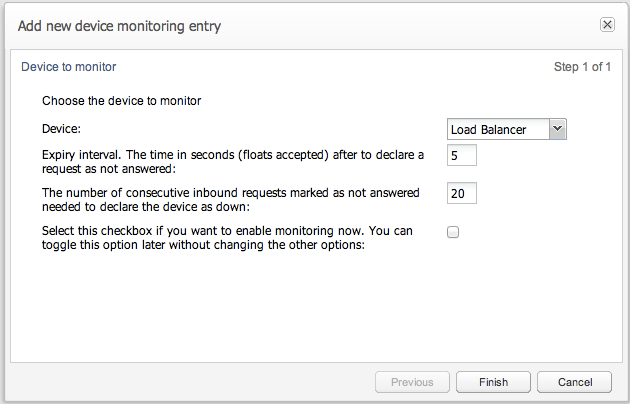
Task: Open the Device dropdown showing Load Balancer
Action: point(507,129)
